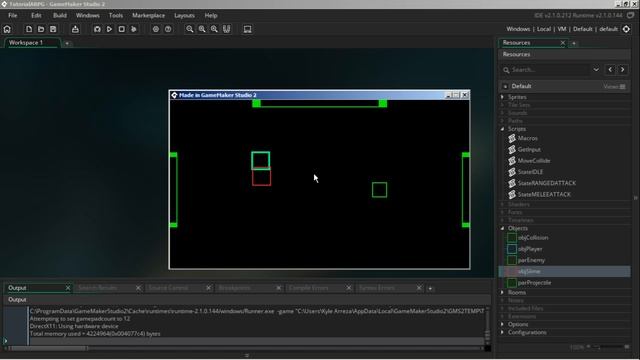Image resolution: width=640 pixels, height=360 pixels.
Task: Click the Clean broom icon
Action: (134, 29)
